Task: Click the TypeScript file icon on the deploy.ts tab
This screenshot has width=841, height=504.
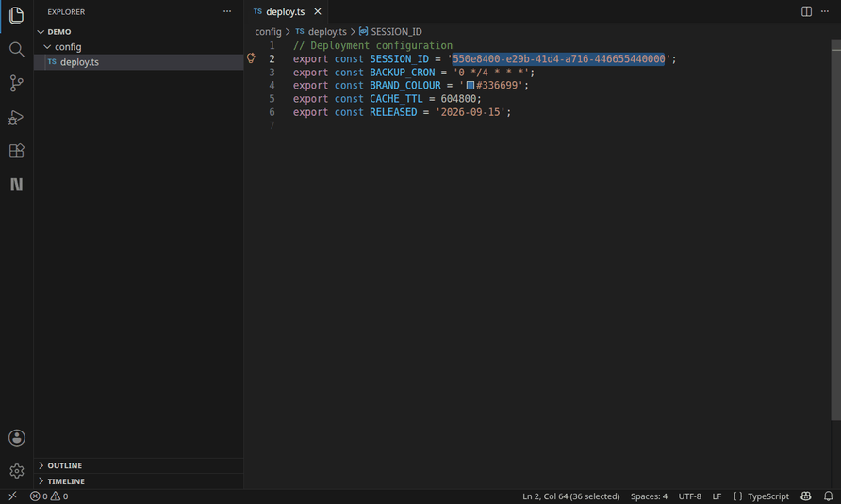Action: coord(257,11)
